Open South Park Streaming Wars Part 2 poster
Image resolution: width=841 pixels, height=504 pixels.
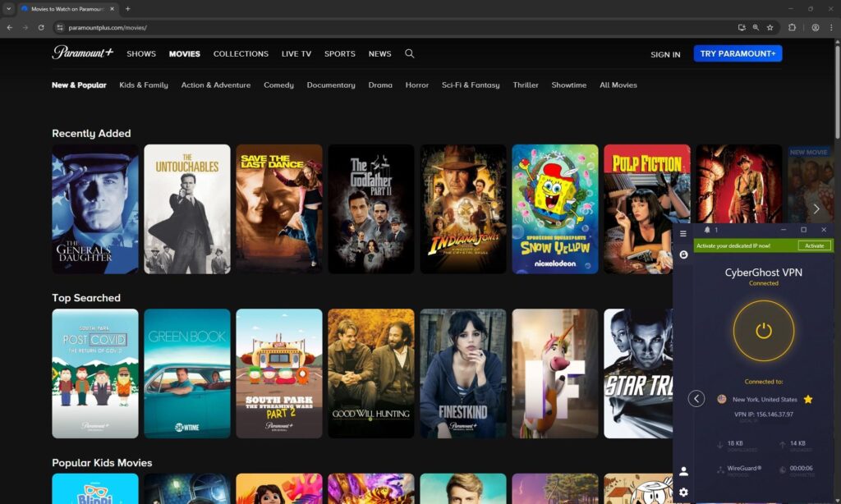(279, 373)
